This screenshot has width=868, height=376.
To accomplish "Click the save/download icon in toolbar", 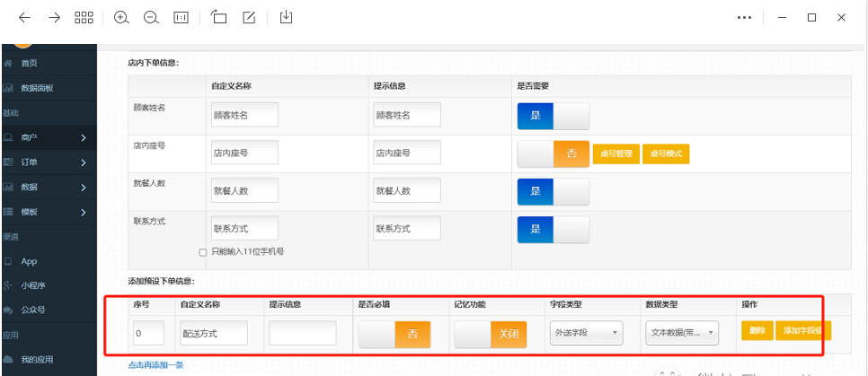I will click(x=287, y=17).
